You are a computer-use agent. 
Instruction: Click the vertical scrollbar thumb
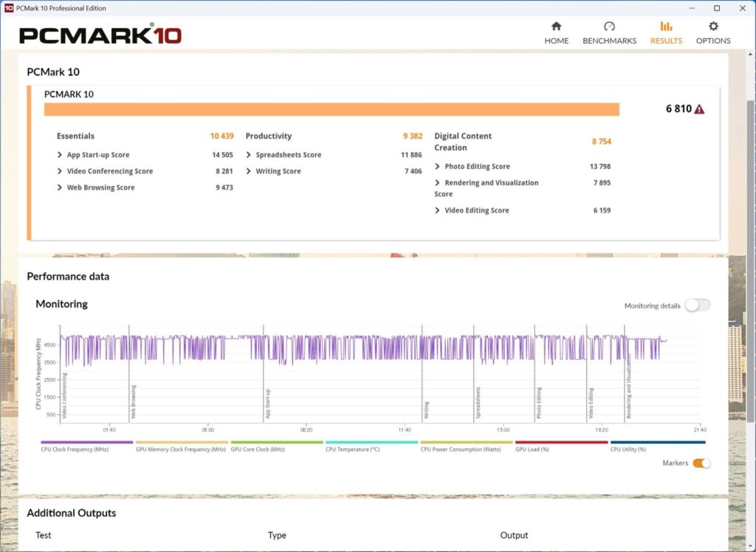[751, 263]
